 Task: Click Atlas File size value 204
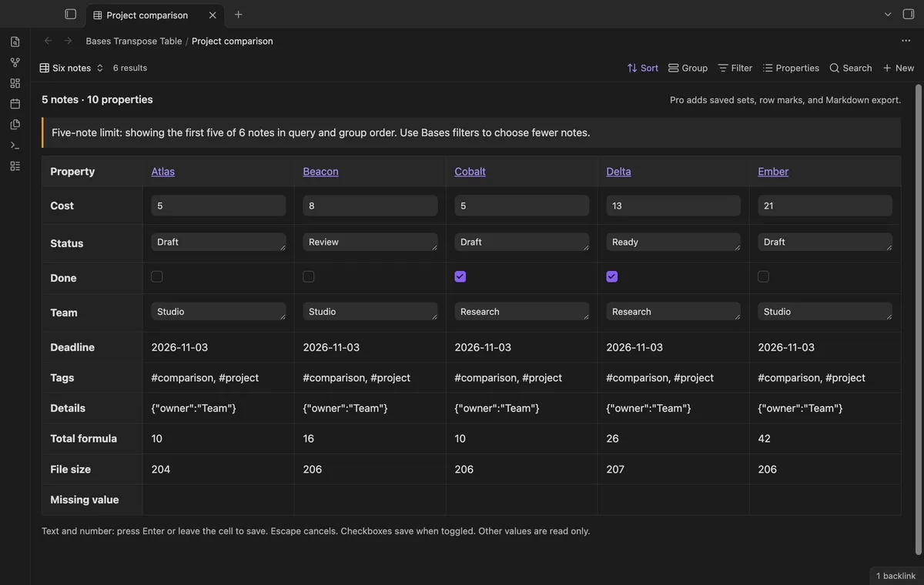point(161,469)
